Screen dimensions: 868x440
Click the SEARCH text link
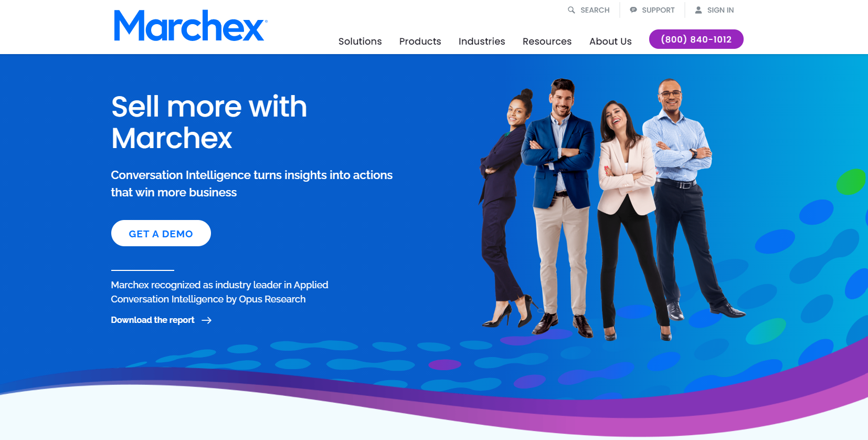point(595,10)
